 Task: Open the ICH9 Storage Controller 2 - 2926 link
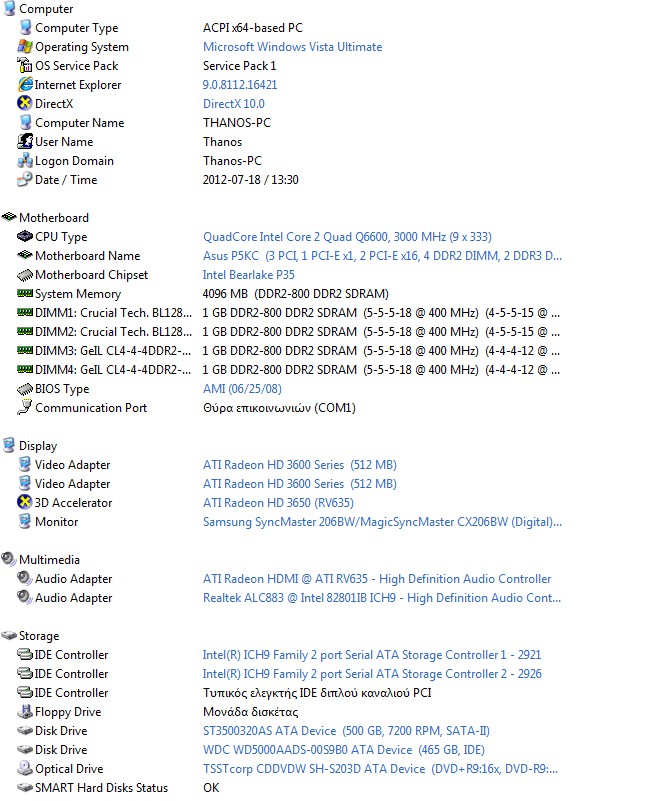(372, 674)
